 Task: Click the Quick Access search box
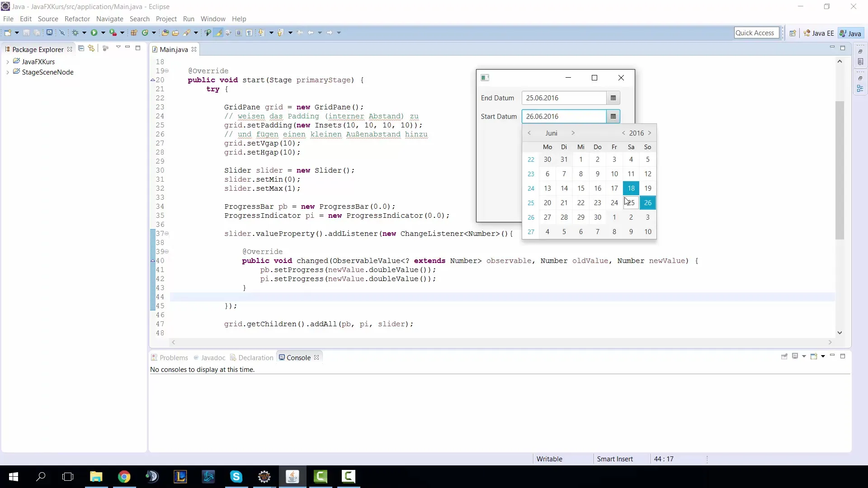pos(756,33)
